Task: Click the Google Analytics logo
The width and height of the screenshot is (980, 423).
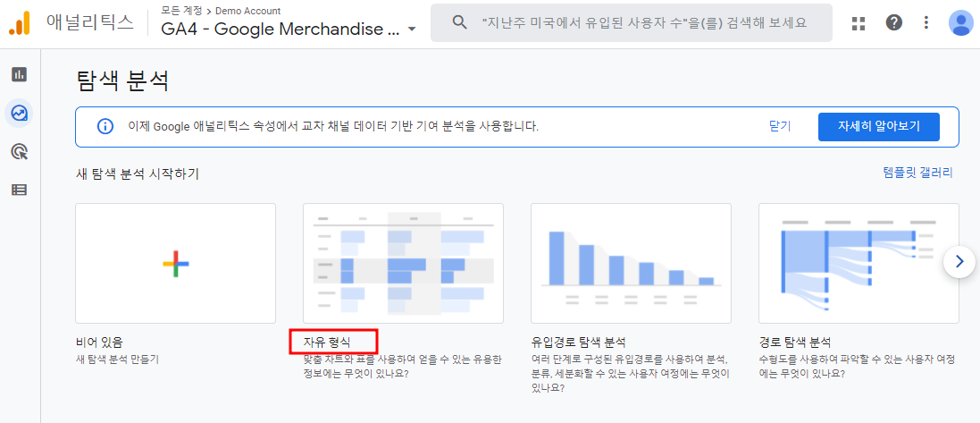Action: point(20,23)
